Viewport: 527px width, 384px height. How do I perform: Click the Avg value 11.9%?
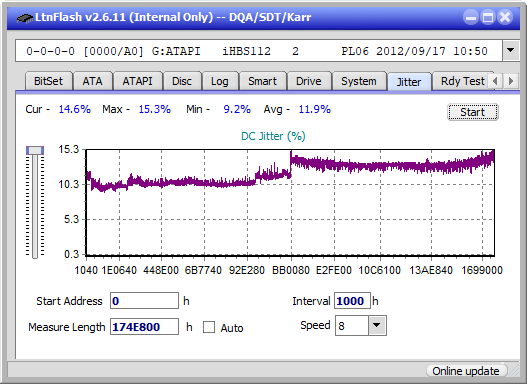pyautogui.click(x=315, y=109)
